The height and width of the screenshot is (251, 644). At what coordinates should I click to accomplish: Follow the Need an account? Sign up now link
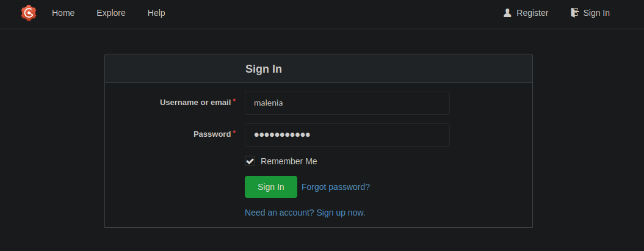tap(305, 213)
